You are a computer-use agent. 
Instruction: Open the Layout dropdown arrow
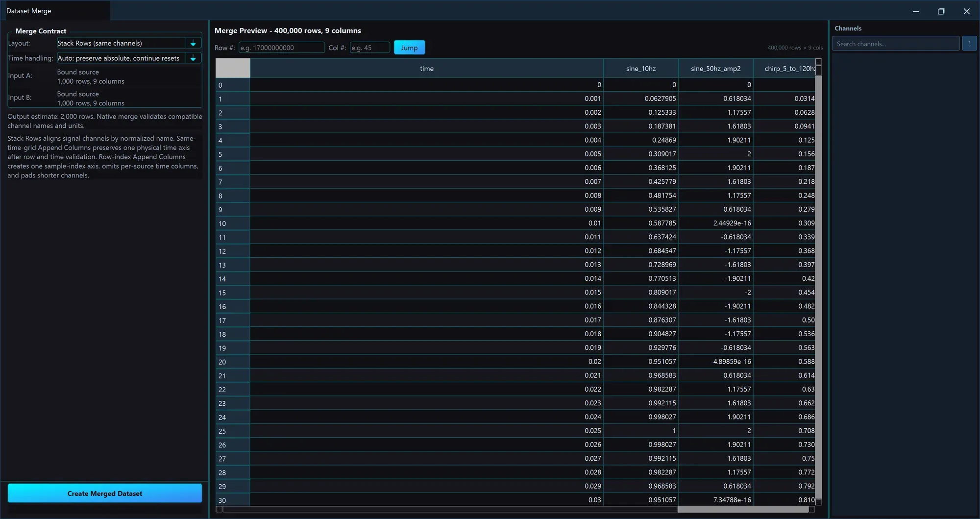point(193,43)
